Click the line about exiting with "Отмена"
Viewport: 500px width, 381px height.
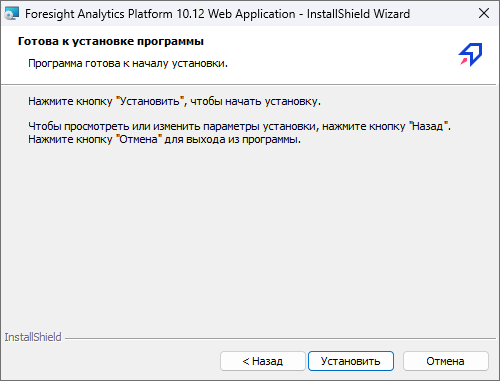click(x=164, y=139)
